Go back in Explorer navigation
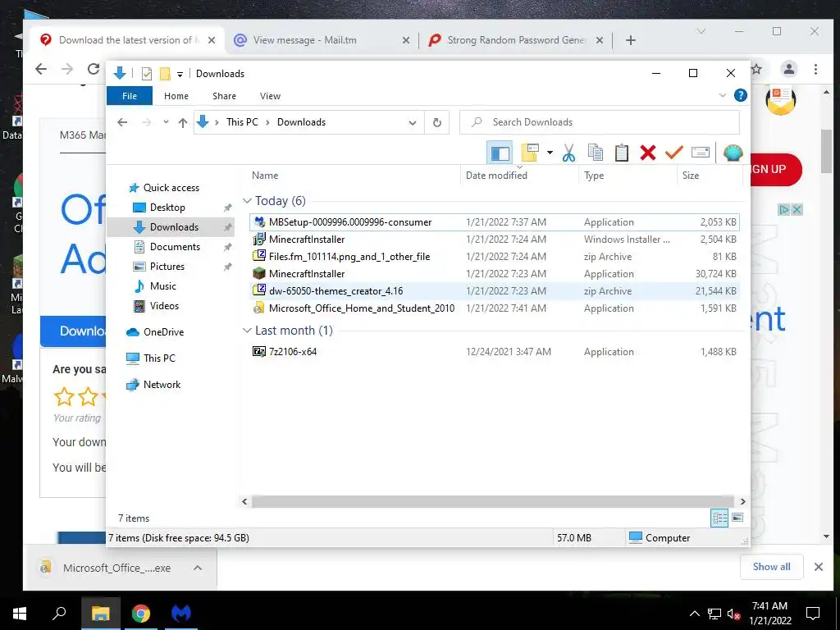Image resolution: width=840 pixels, height=630 pixels. pos(122,122)
